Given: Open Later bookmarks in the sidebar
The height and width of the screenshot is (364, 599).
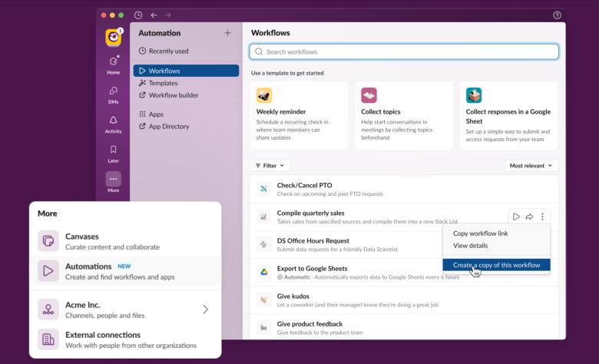Looking at the screenshot, I should pyautogui.click(x=114, y=154).
